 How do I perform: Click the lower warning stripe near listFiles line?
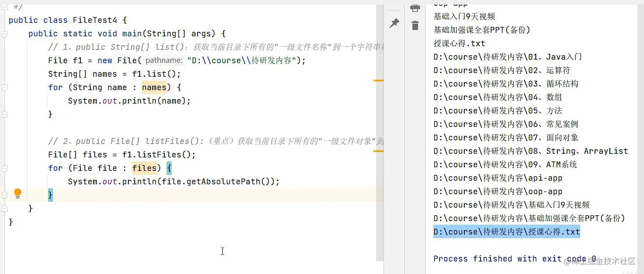click(379, 151)
